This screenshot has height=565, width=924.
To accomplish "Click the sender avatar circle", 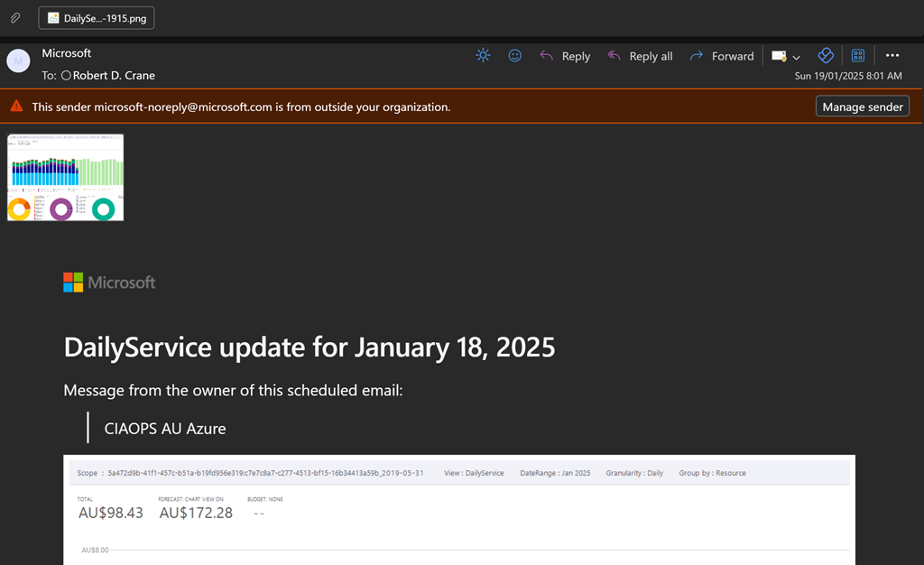I will [x=18, y=60].
